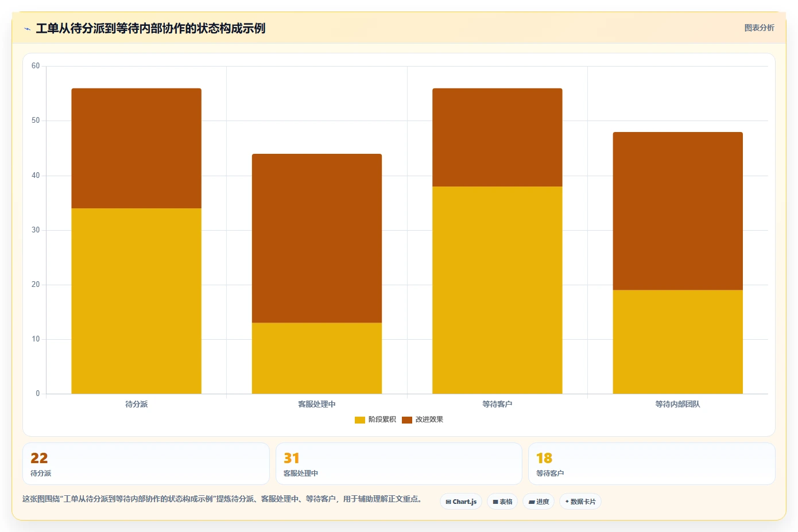Open the 31 客服处理中 stat card
This screenshot has height=532, width=798.
pos(399,464)
